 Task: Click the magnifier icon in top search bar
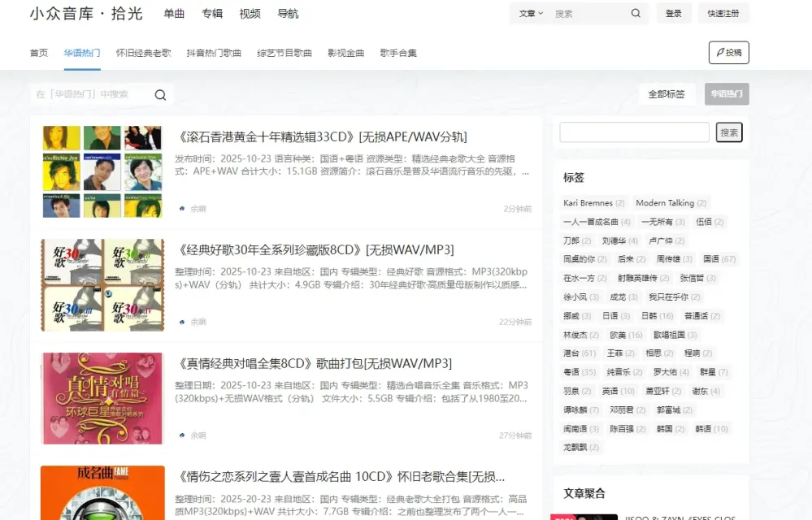pyautogui.click(x=636, y=14)
